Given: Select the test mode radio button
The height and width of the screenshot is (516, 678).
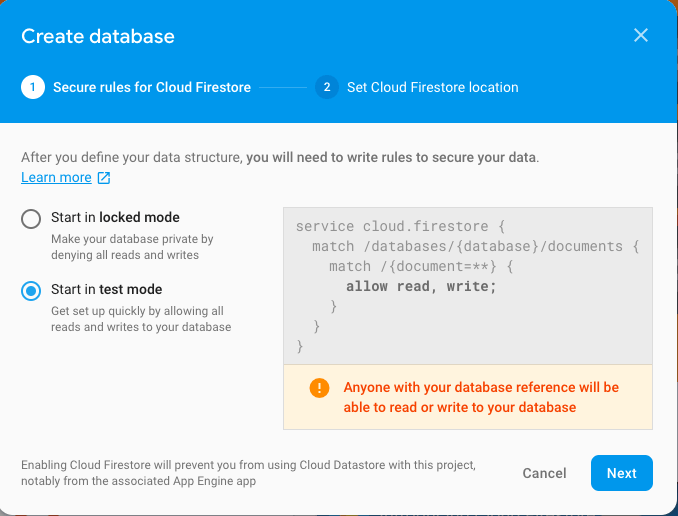Looking at the screenshot, I should [x=31, y=291].
